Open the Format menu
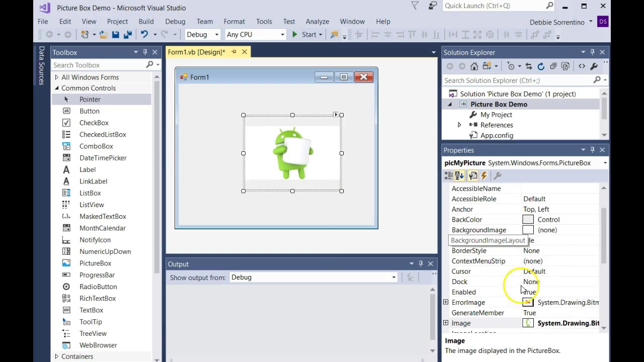Viewport: 644px width, 362px height. (x=234, y=22)
